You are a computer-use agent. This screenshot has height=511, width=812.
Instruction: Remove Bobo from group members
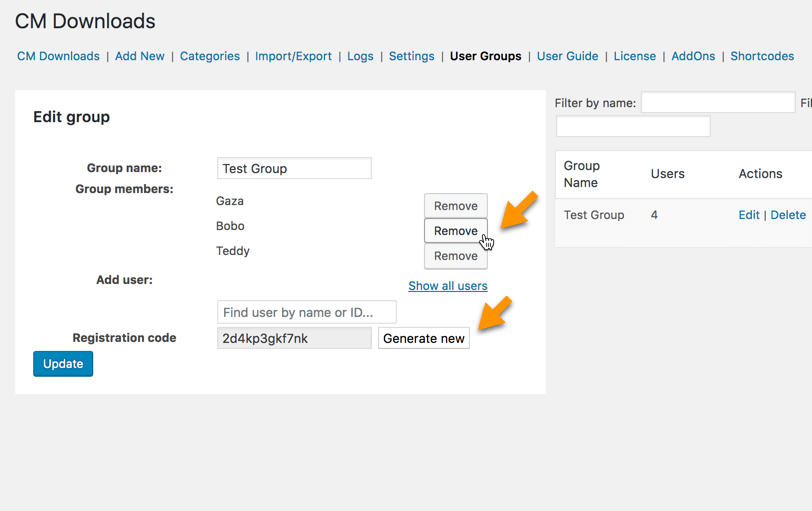point(455,231)
